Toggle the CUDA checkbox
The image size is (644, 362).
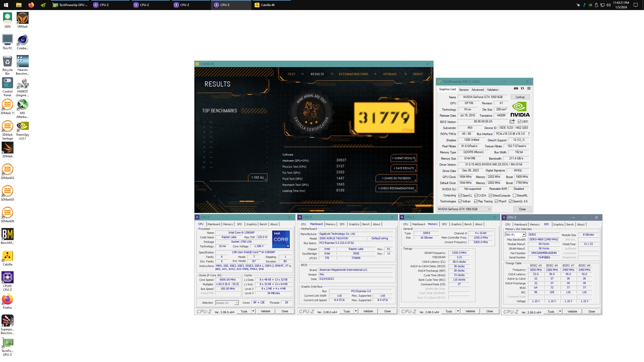click(x=476, y=196)
